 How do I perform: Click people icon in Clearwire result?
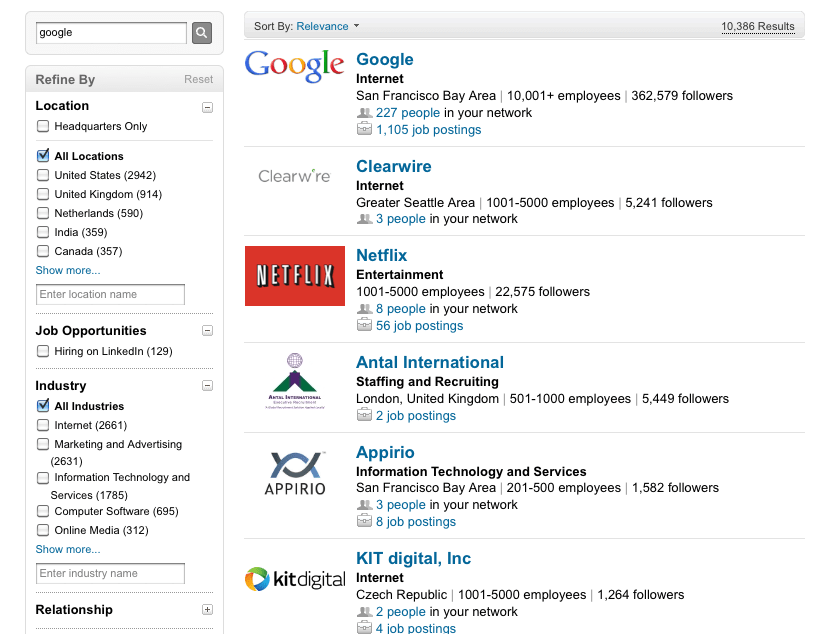click(x=364, y=219)
